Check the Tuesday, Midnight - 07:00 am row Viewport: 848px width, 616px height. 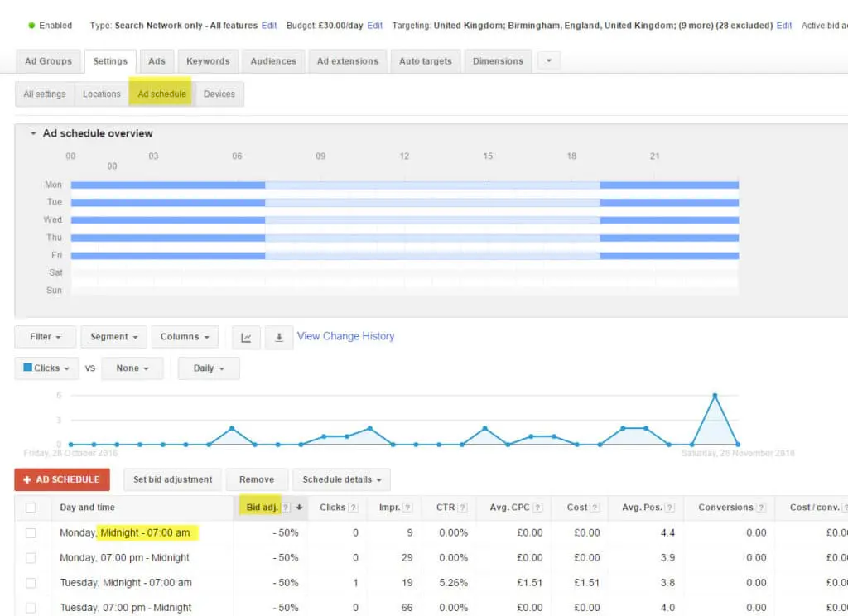coord(31,583)
